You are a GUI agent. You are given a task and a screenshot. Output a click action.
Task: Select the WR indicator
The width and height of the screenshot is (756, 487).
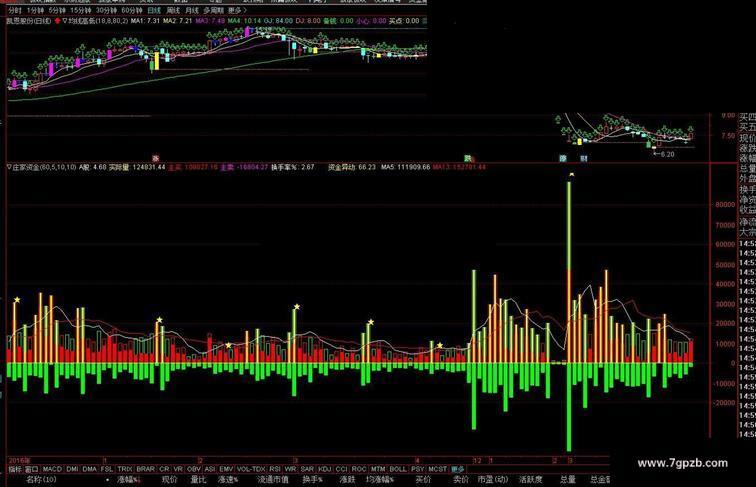[x=290, y=469]
